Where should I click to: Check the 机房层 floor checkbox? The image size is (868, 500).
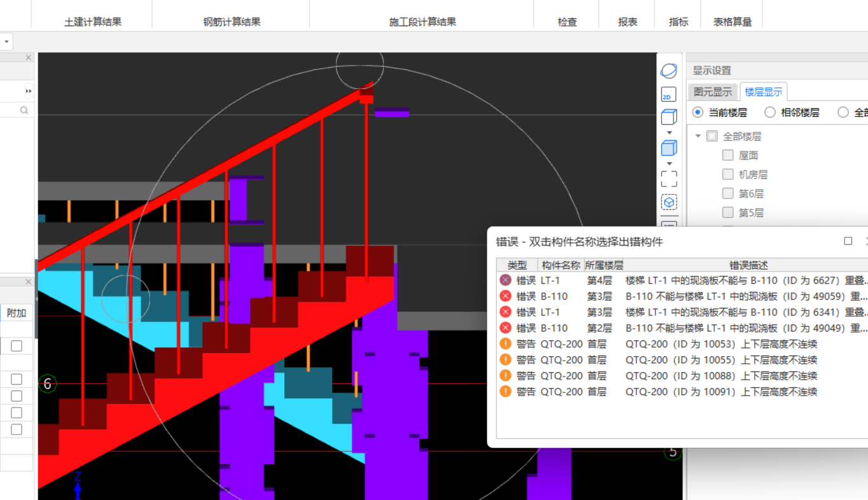point(728,174)
